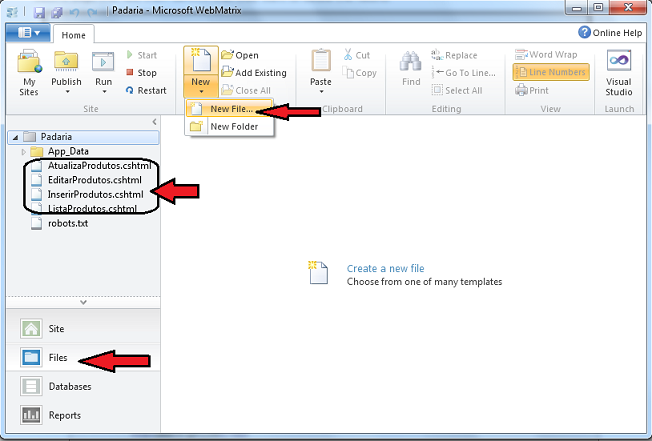The width and height of the screenshot is (652, 441).
Task: Switch to the Files workspace
Action: 83,358
